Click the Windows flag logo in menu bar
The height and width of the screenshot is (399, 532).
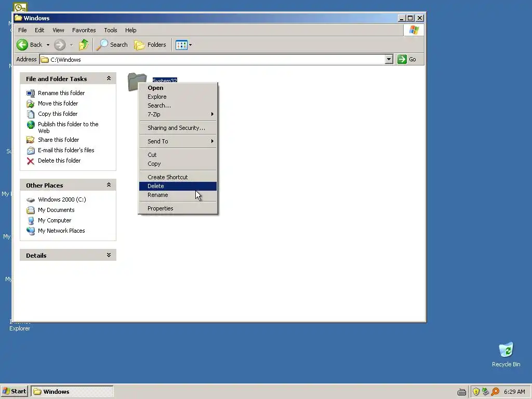pos(414,30)
